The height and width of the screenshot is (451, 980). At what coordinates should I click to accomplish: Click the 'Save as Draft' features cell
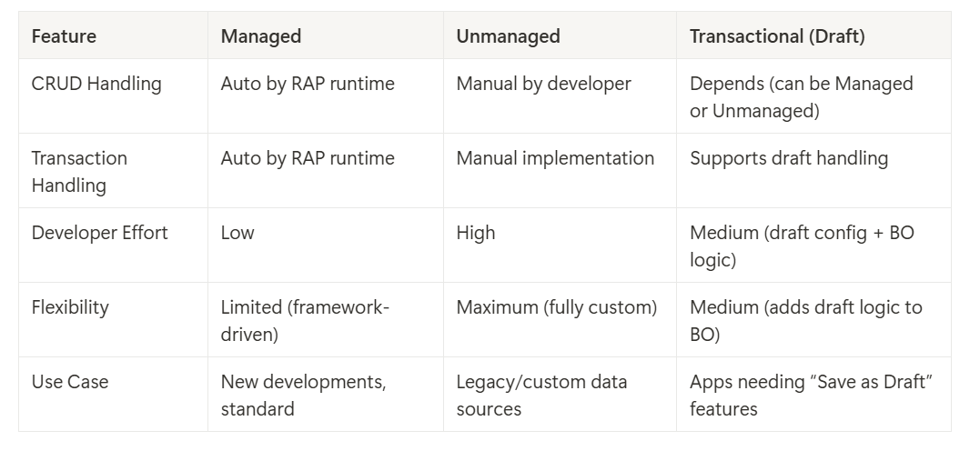pos(813,394)
